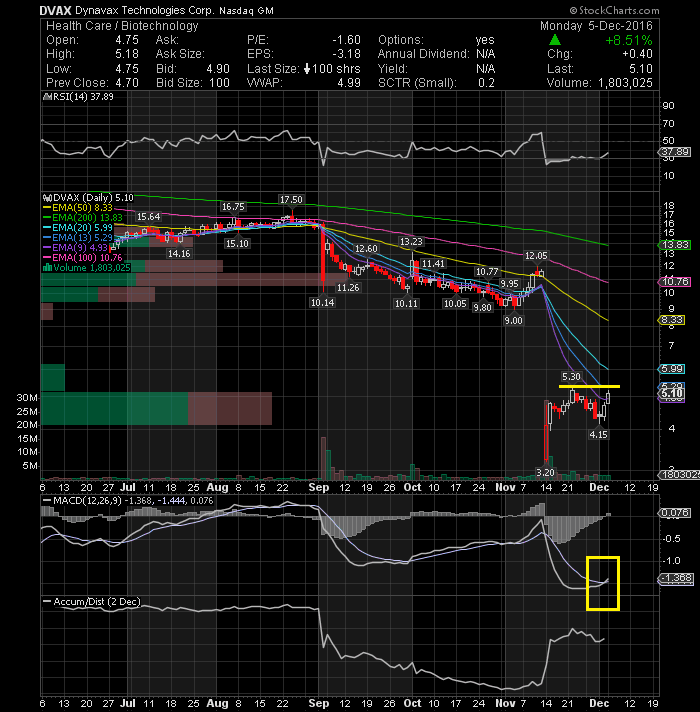700x712 pixels.
Task: Click the -1.368 MACD axis tag
Action: coord(675,578)
